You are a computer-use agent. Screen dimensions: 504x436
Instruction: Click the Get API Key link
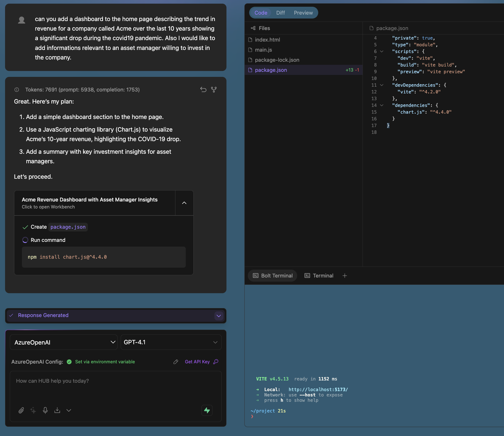(x=197, y=362)
